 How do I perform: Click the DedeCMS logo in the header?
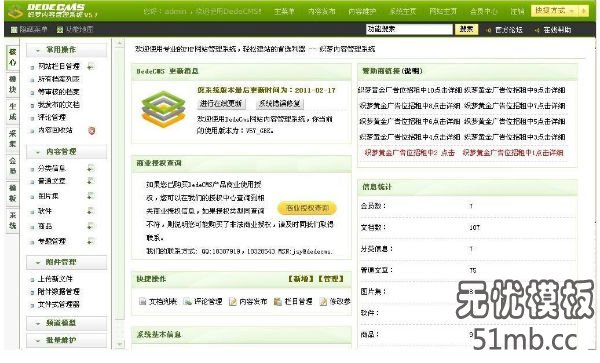52,11
